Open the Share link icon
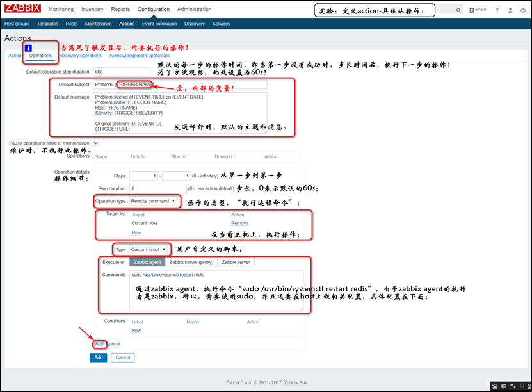This screenshot has width=532, height=392. click(x=478, y=10)
